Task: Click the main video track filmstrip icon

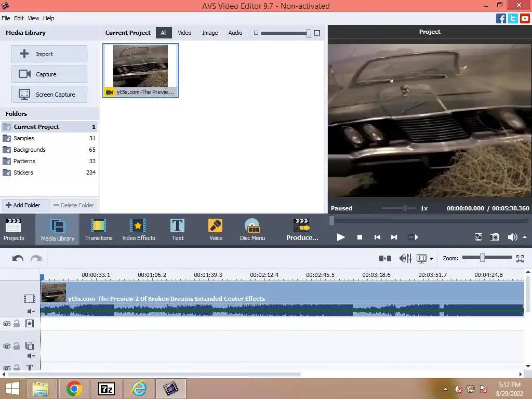Action: (30, 299)
